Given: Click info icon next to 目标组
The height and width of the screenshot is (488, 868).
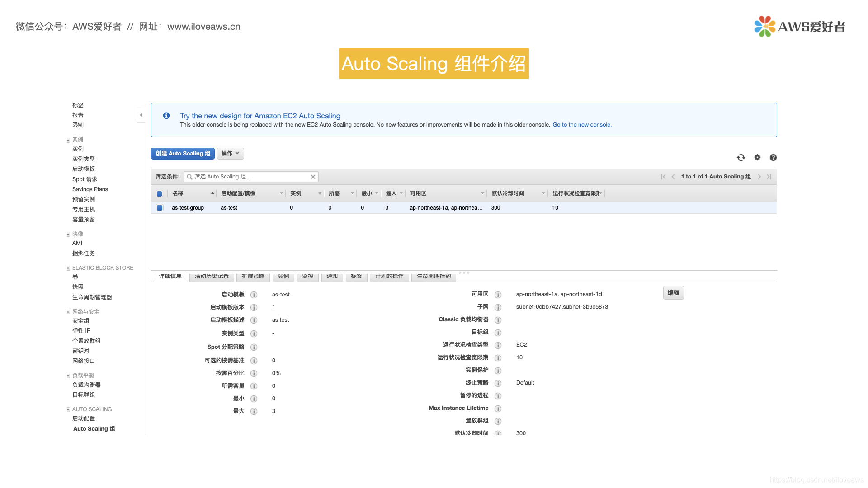Looking at the screenshot, I should (x=498, y=333).
